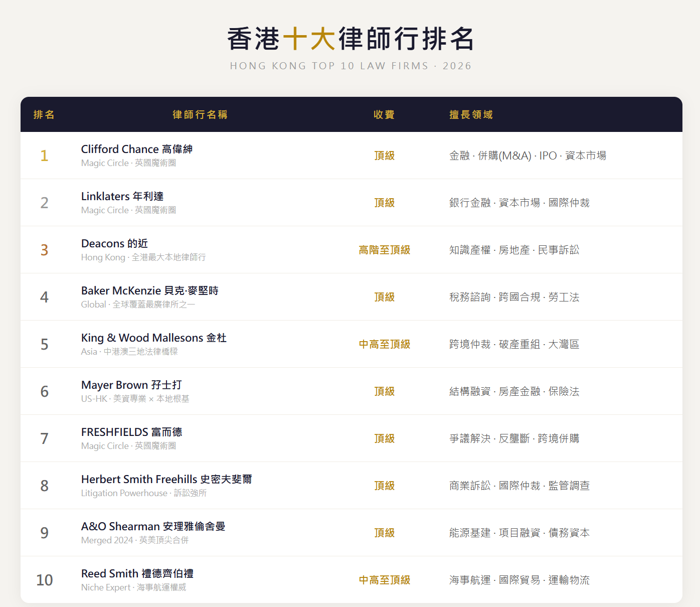
Task: Select King & Wood Mallesons 金杜
Action: click(x=154, y=338)
